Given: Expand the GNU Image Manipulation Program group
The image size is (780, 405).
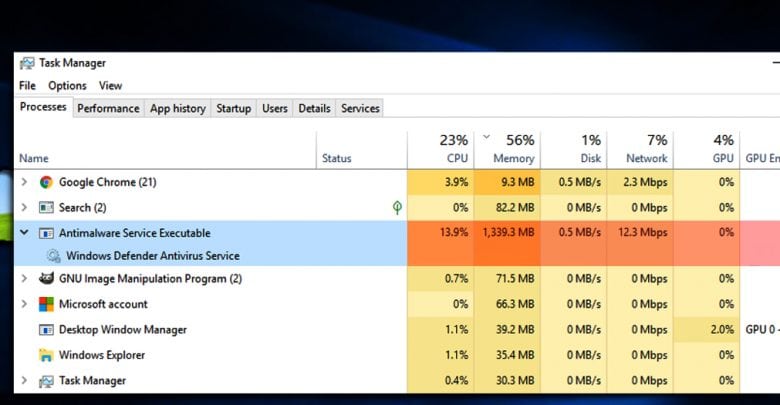Looking at the screenshot, I should (x=24, y=278).
